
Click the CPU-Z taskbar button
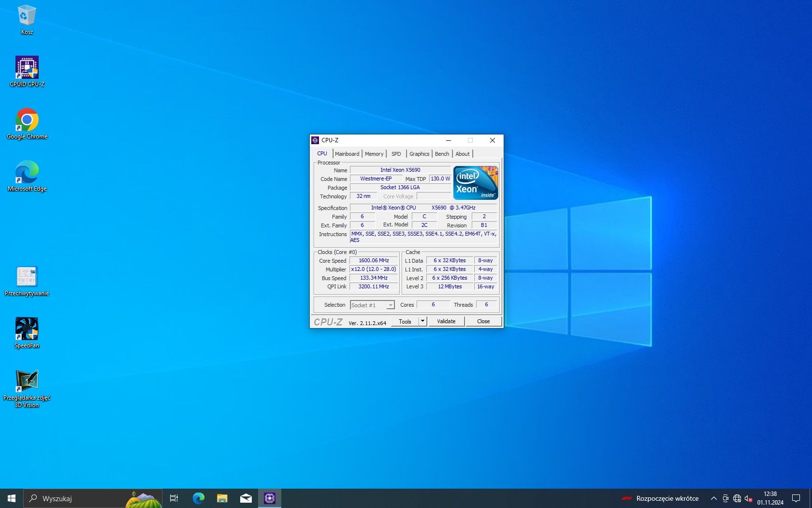[270, 498]
